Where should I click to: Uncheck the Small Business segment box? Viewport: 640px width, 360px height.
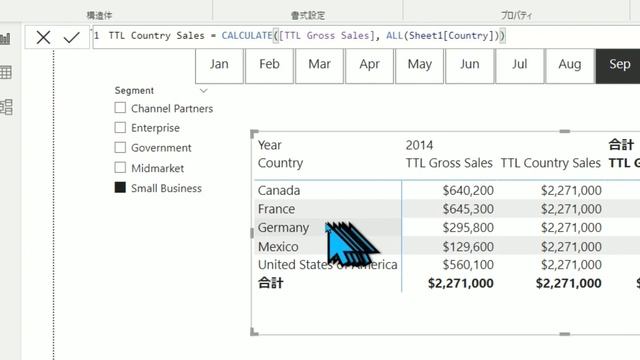(120, 187)
